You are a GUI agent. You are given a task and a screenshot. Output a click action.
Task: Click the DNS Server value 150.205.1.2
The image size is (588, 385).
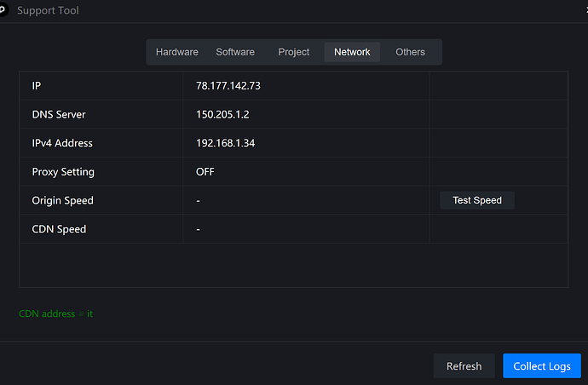click(223, 114)
